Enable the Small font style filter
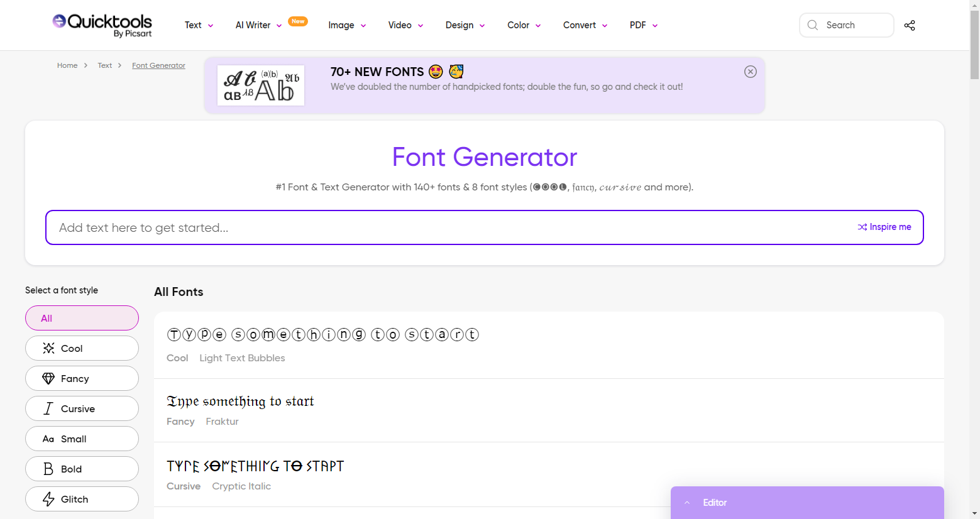 (x=82, y=439)
